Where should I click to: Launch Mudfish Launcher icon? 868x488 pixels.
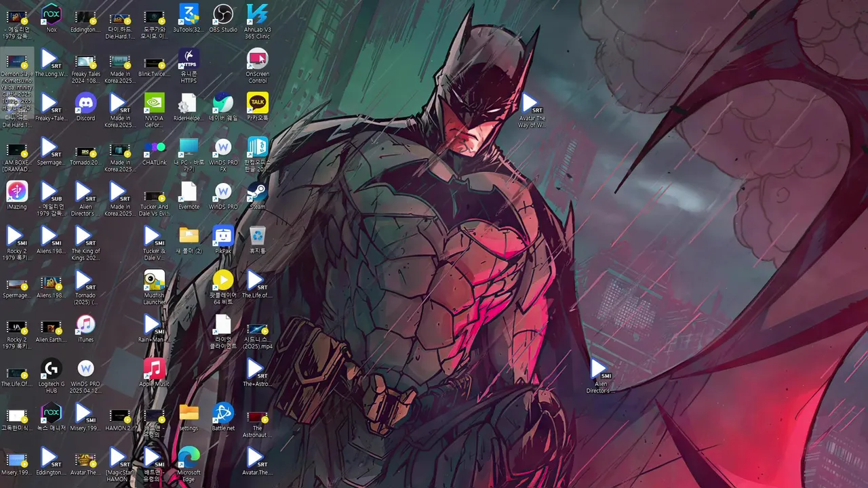tap(154, 287)
